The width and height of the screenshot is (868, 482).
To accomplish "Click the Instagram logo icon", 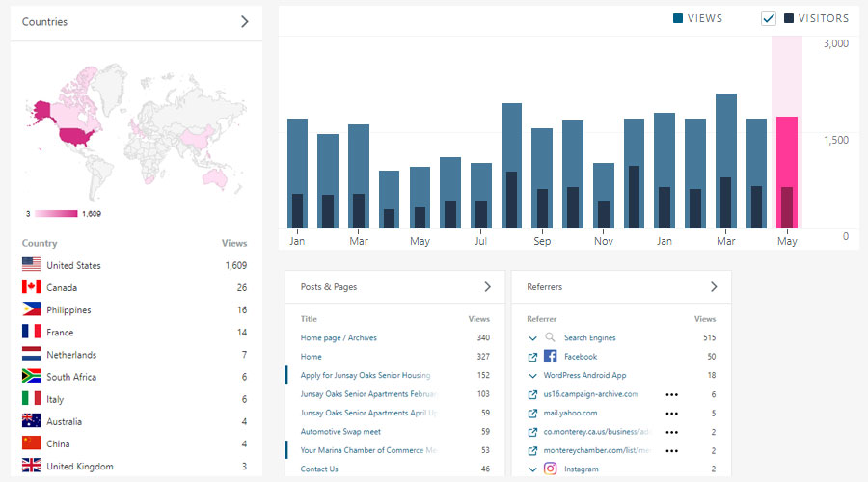I will click(x=551, y=469).
